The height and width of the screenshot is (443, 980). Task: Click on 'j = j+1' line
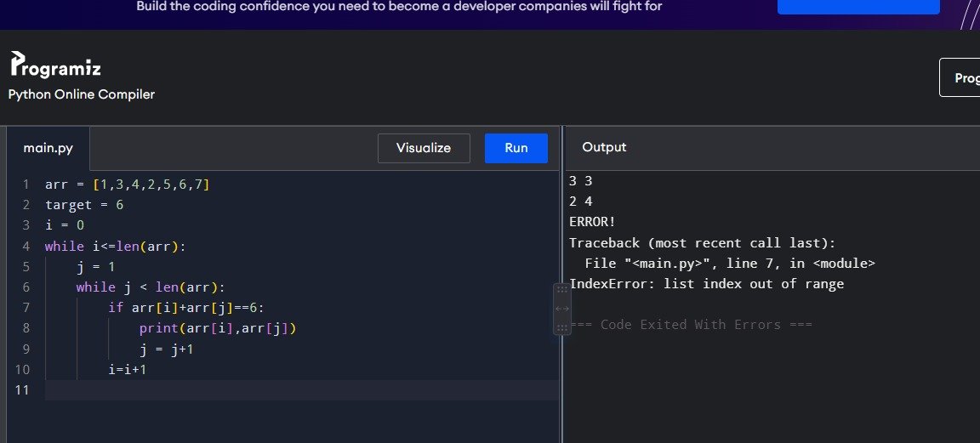point(166,349)
